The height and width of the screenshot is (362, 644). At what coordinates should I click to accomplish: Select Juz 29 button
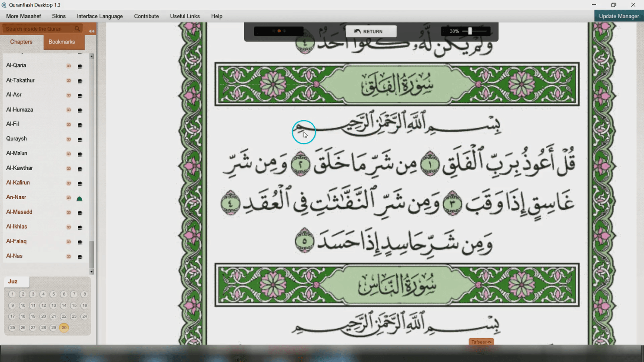pyautogui.click(x=53, y=328)
